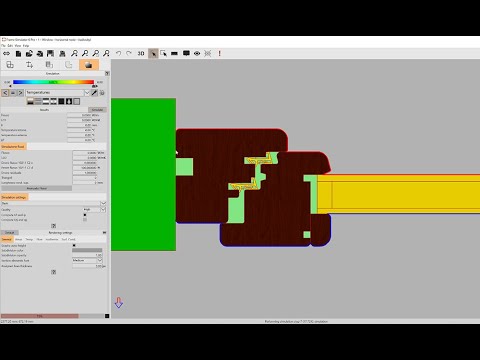Click the red exclamation mark icon

219,53
